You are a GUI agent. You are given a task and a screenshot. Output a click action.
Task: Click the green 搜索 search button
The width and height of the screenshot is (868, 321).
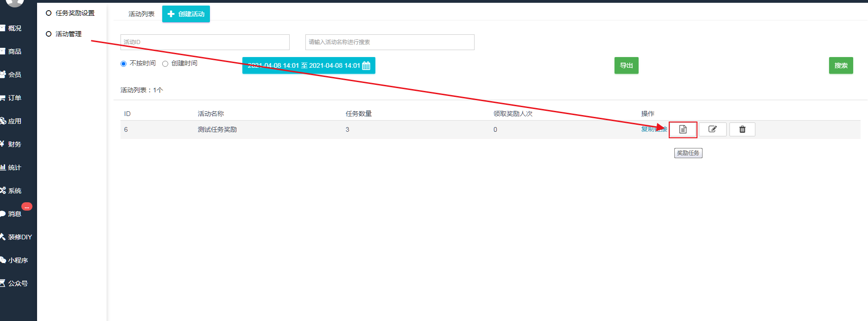point(841,65)
